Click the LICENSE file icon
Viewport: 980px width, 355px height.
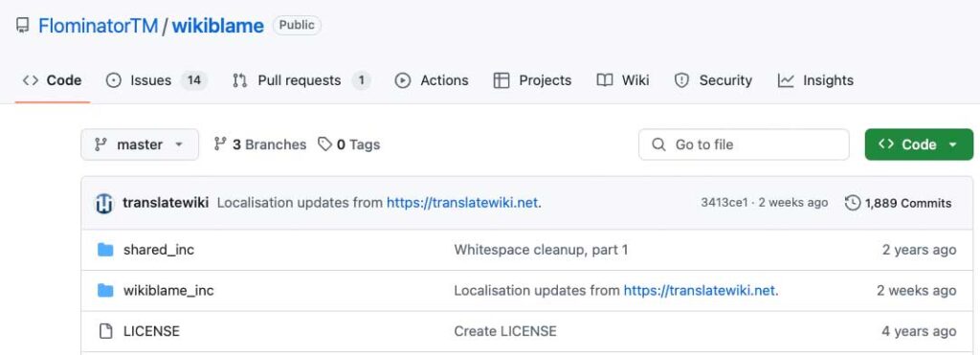(x=105, y=331)
